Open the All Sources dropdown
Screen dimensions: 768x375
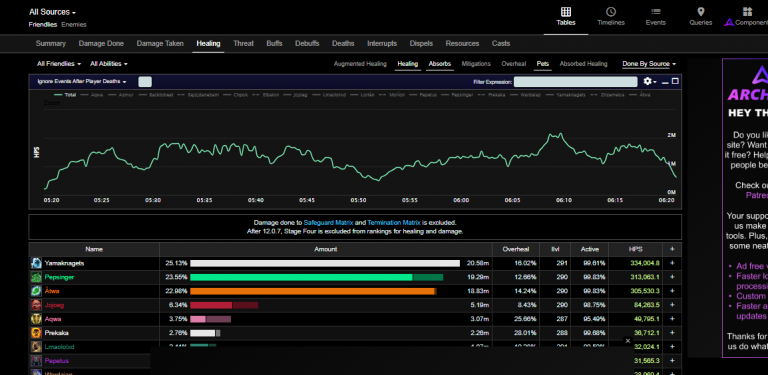tap(52, 12)
